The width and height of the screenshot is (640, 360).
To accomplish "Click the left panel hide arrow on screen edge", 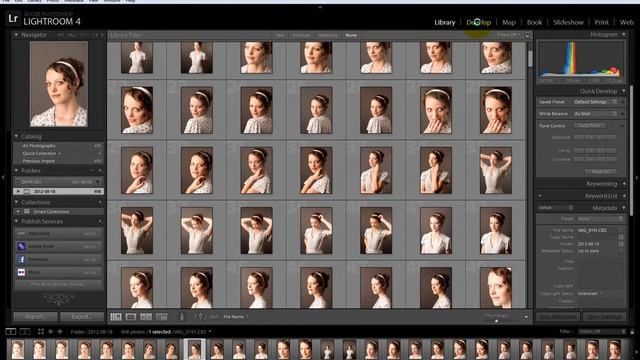I will pos(3,178).
